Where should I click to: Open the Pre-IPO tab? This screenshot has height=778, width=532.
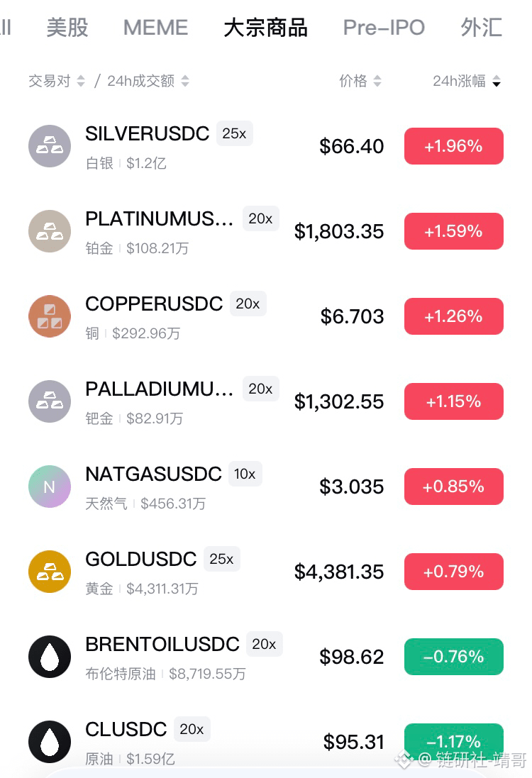tap(384, 27)
